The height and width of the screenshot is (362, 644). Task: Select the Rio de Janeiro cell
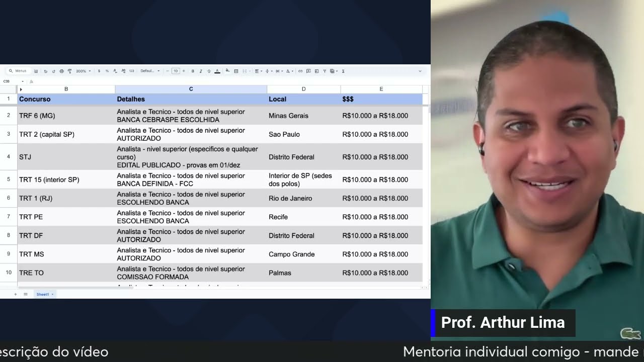[303, 198]
